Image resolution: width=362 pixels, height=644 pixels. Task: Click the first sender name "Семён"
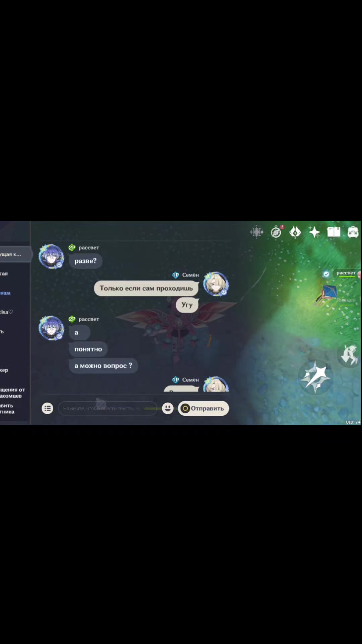[190, 275]
